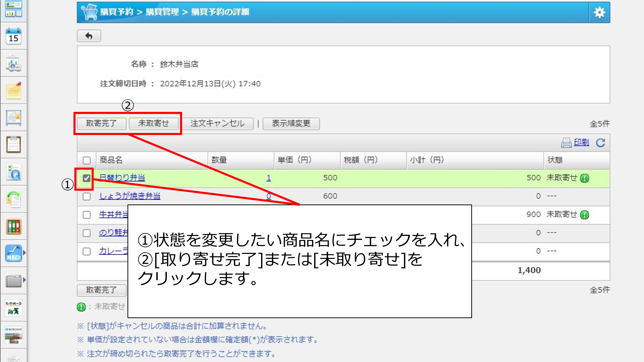Open the 印刷 print link
Viewport: 644px width, 362px height.
pyautogui.click(x=581, y=142)
